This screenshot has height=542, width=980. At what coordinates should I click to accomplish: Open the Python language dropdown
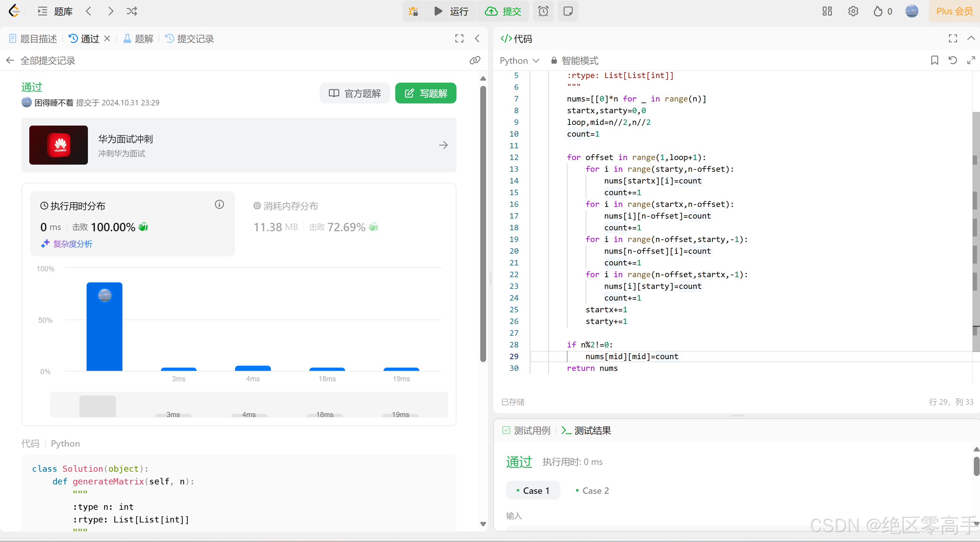519,61
